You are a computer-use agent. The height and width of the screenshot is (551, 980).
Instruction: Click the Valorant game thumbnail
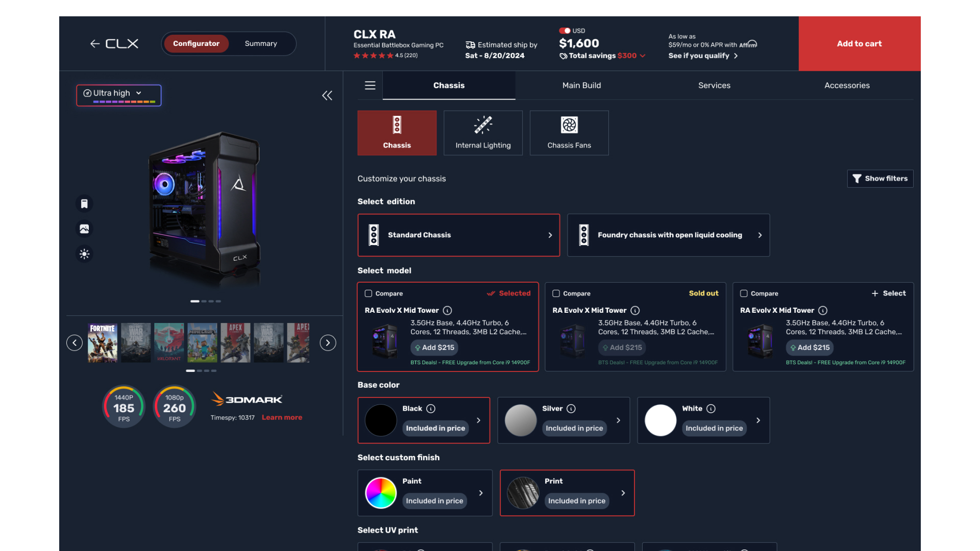[x=169, y=343]
